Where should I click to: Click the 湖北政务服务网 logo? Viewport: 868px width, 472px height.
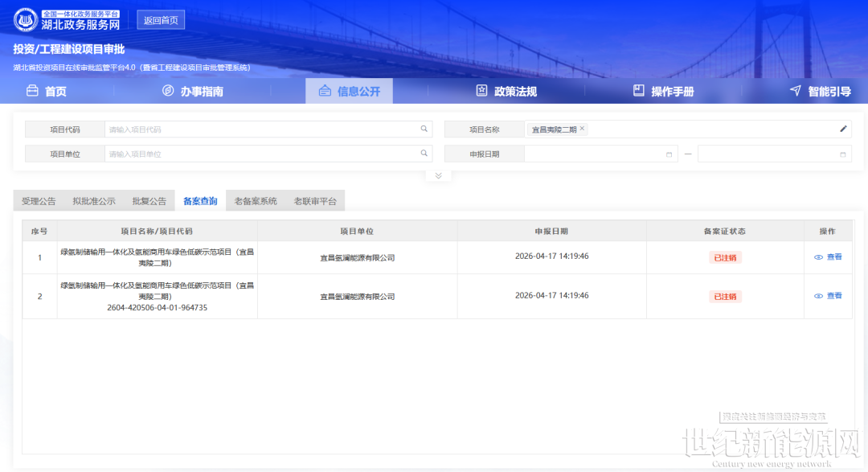point(68,20)
